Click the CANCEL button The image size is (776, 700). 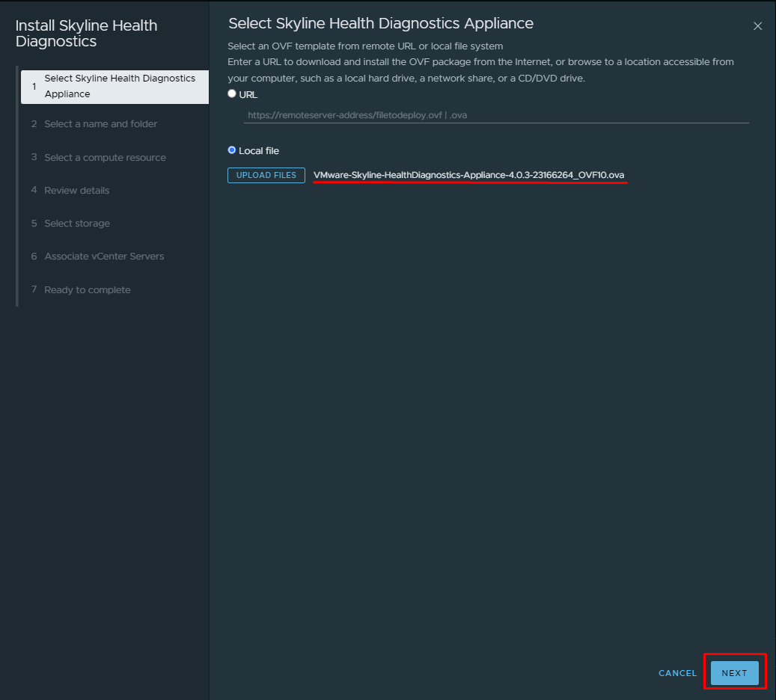point(677,673)
